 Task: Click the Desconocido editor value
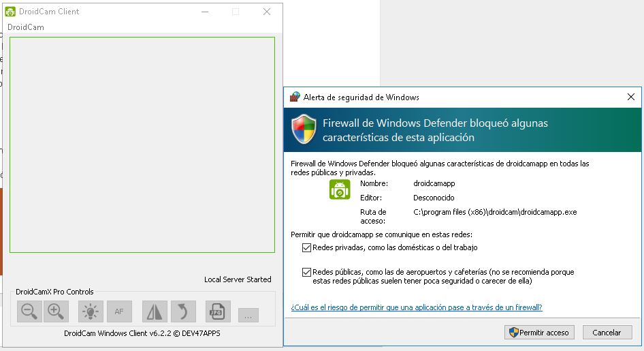[x=434, y=198]
